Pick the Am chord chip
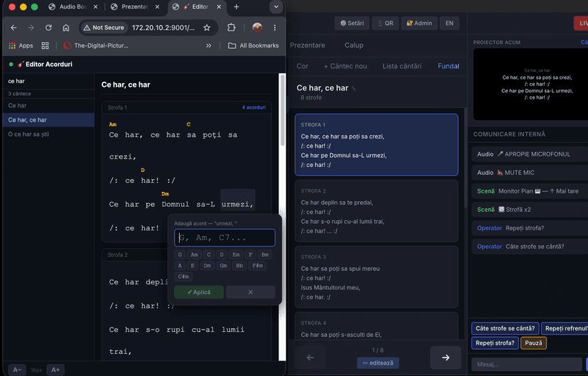The width and height of the screenshot is (588, 376). tap(195, 254)
